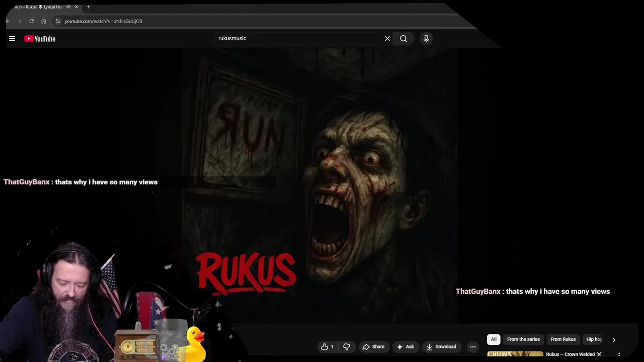Screen dimensions: 644x362
Task: Select the Hip hop chip
Action: [x=594, y=339]
